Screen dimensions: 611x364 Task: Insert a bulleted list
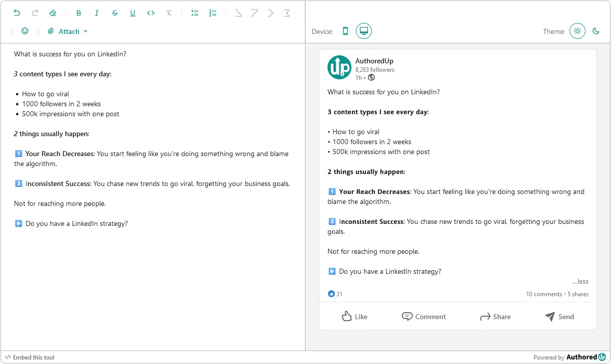(195, 13)
